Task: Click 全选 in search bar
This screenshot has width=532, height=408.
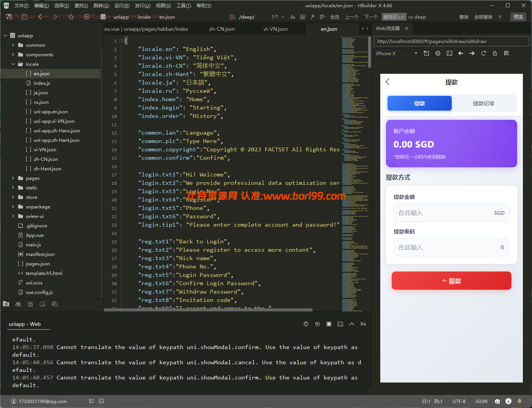Action: coord(335,17)
